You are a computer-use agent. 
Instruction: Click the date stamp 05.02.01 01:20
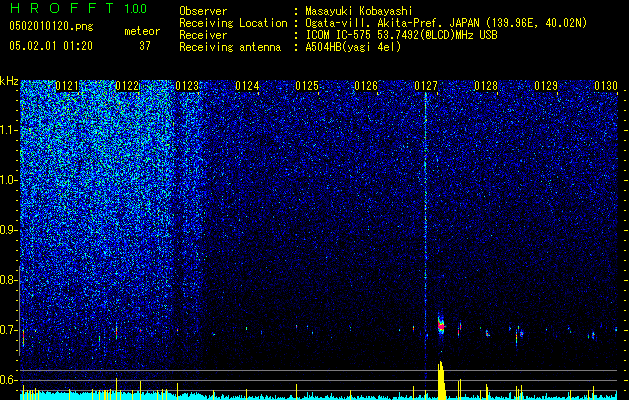[x=51, y=46]
